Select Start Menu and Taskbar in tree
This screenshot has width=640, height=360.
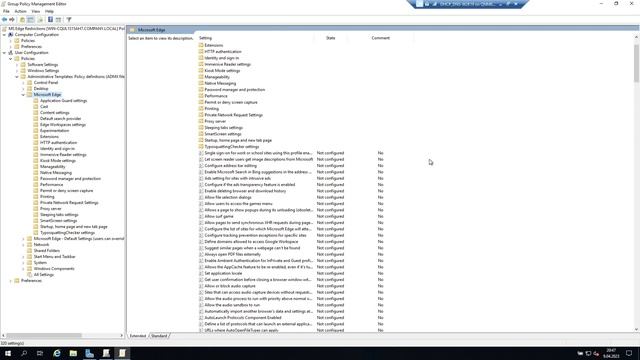click(54, 257)
